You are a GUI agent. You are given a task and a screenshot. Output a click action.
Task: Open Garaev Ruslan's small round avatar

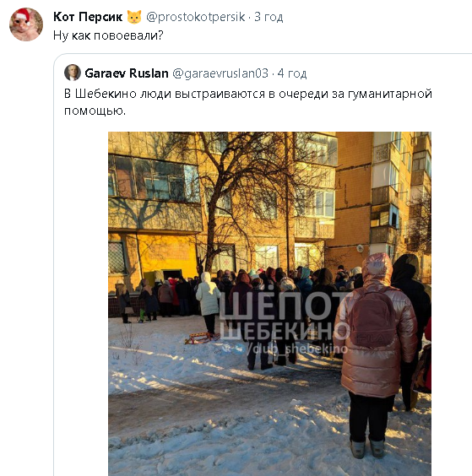[73, 73]
